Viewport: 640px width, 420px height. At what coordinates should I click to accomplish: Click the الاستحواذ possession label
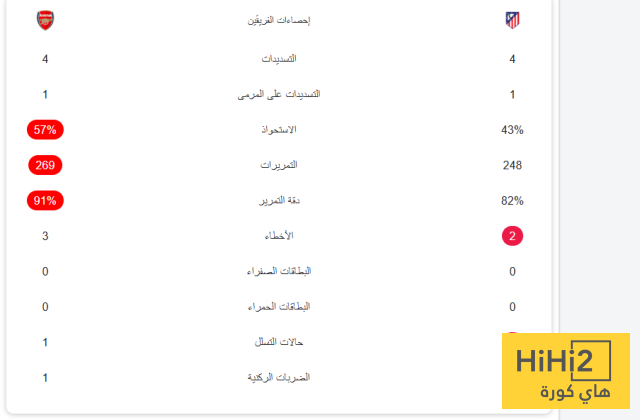tap(279, 130)
